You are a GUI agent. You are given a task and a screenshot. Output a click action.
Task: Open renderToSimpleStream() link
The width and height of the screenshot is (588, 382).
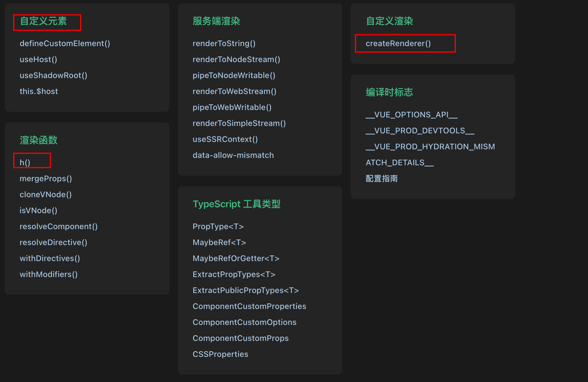point(239,123)
